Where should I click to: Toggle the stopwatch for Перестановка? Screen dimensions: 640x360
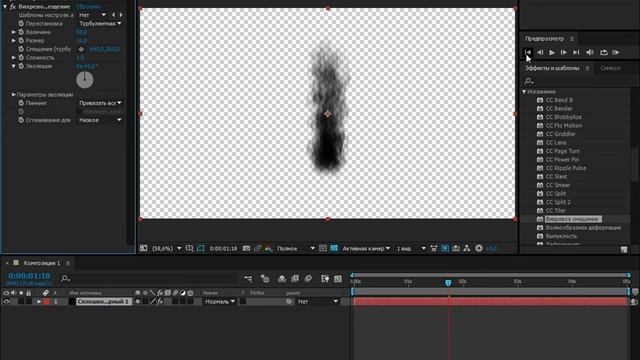[21, 24]
